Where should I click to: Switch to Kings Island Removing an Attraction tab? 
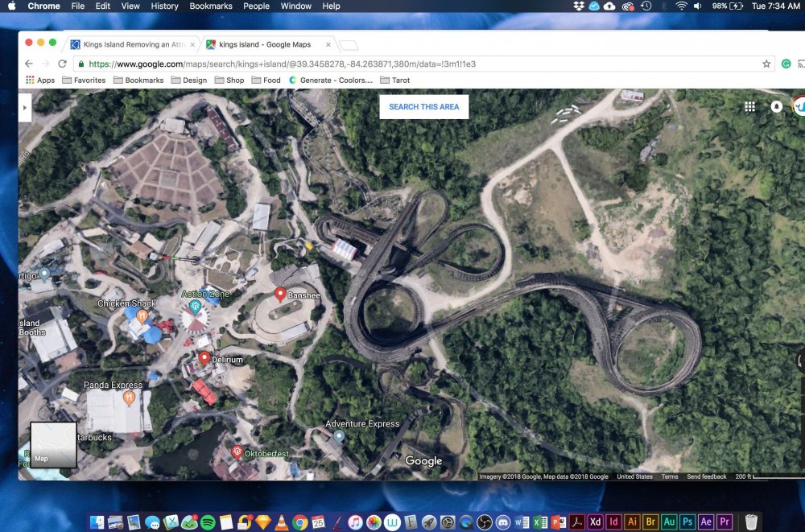point(133,45)
